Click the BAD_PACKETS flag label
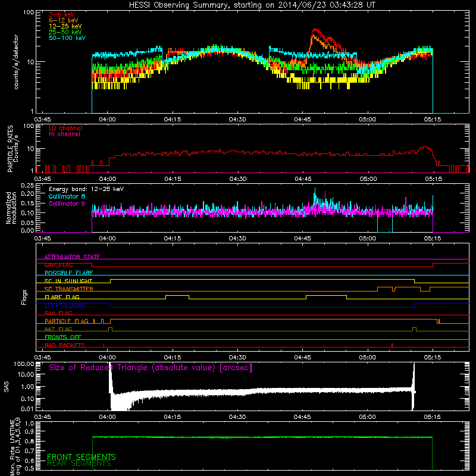The image size is (476, 476). click(x=65, y=345)
